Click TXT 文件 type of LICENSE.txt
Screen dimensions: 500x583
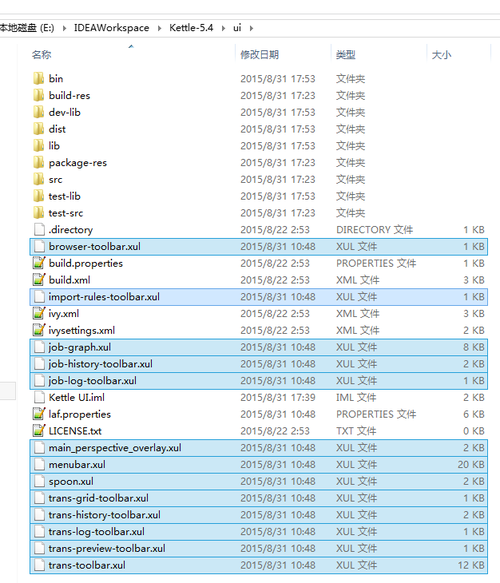point(356,431)
